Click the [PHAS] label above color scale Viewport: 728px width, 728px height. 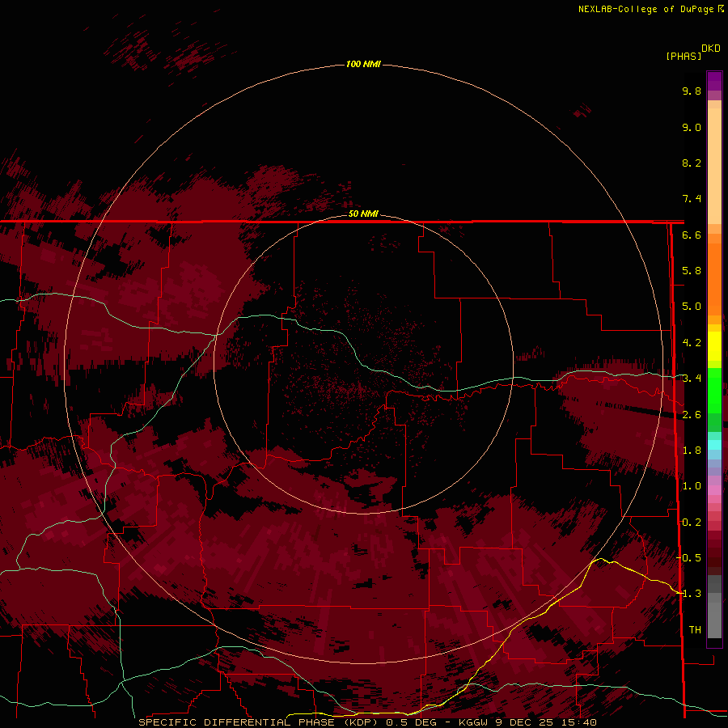[684, 56]
